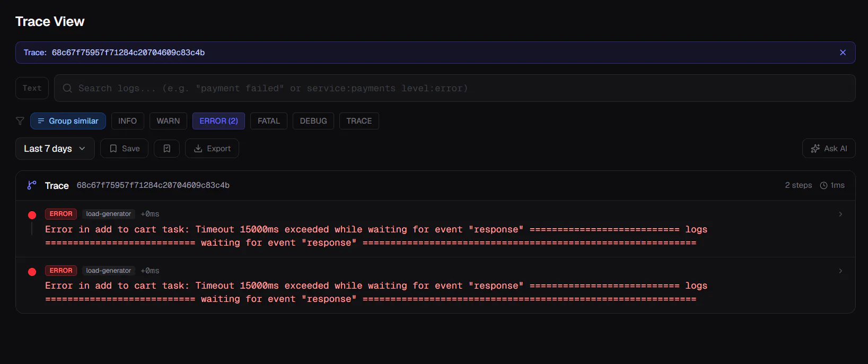Toggle the WARN level filter

[x=168, y=121]
